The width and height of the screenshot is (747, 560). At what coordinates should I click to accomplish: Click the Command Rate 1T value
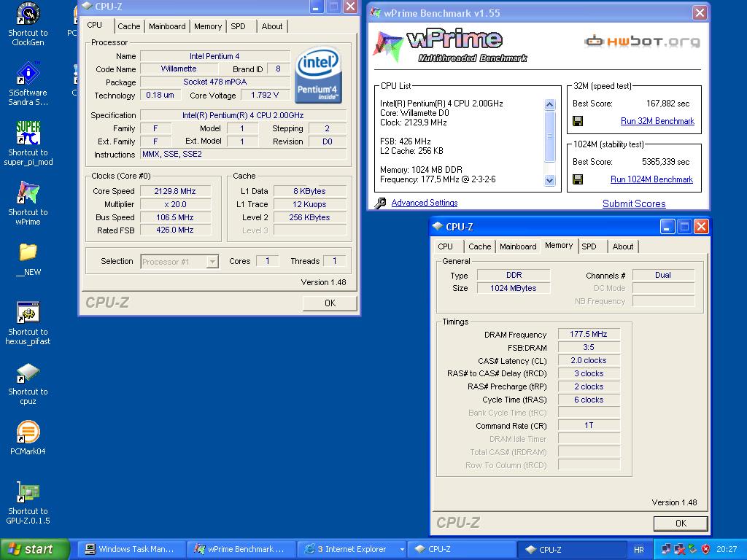[589, 425]
